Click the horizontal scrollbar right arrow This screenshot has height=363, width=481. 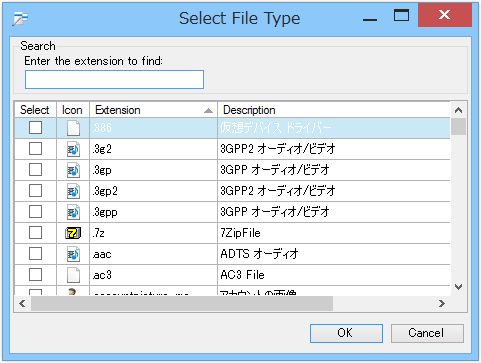point(442,303)
